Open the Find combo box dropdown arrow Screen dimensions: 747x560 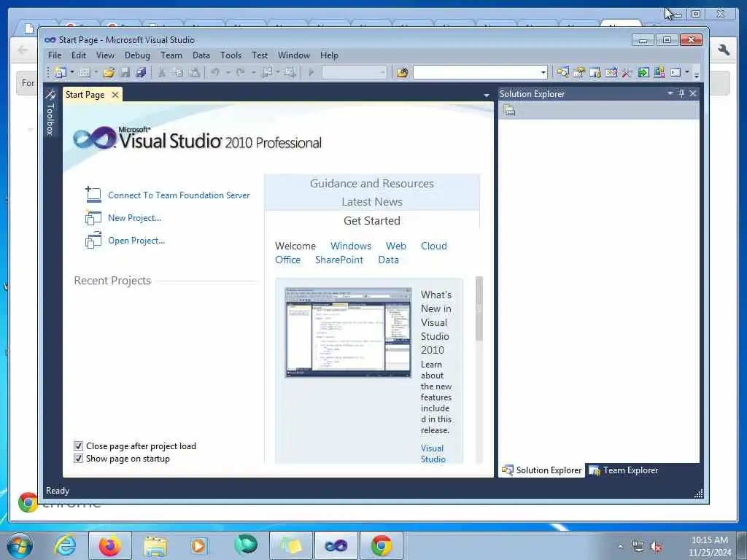[543, 72]
